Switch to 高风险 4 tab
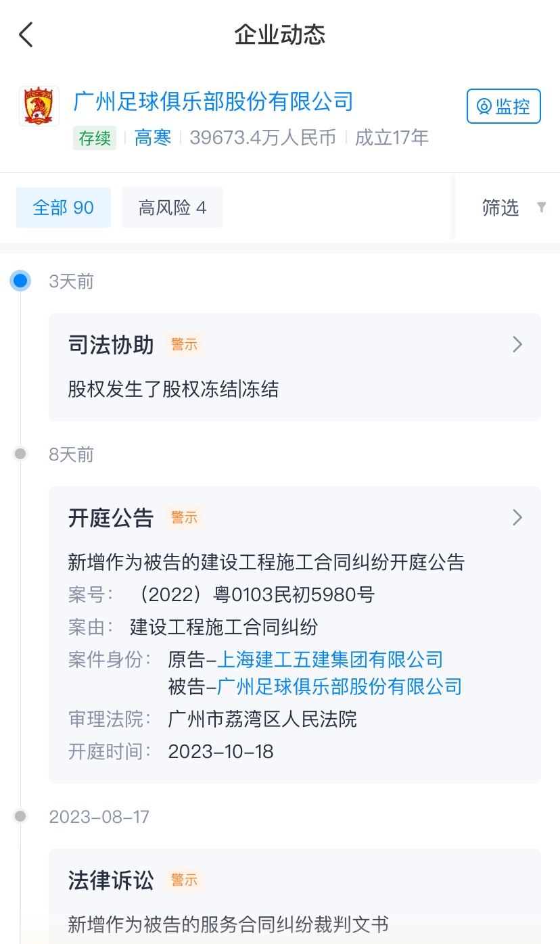Screen dimensions: 560x944 pos(172,208)
